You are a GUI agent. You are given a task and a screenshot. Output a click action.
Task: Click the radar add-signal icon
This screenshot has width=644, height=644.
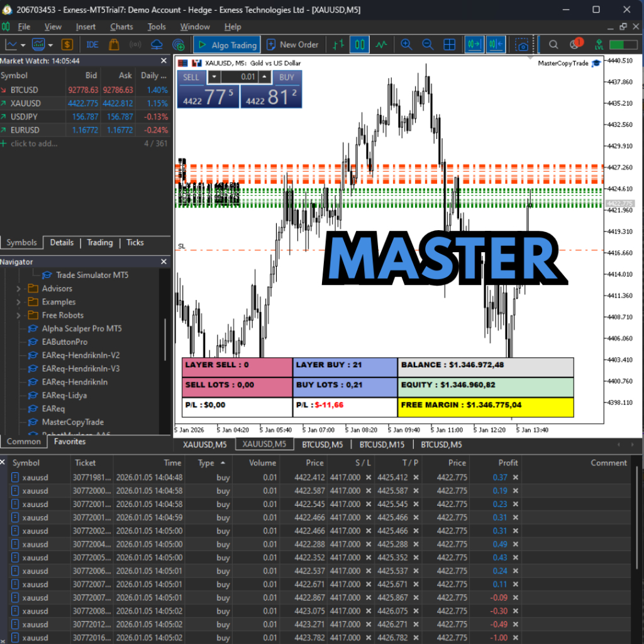pos(178,45)
